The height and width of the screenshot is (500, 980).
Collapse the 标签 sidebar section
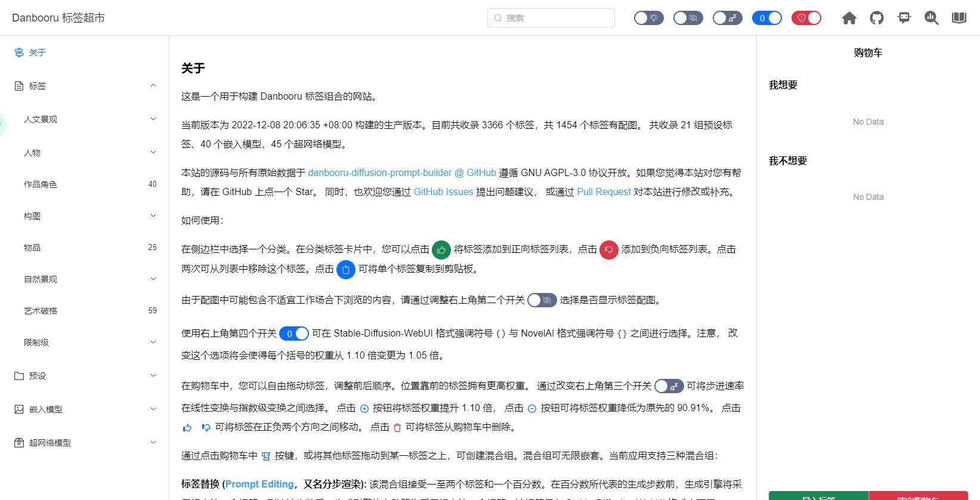coord(85,86)
